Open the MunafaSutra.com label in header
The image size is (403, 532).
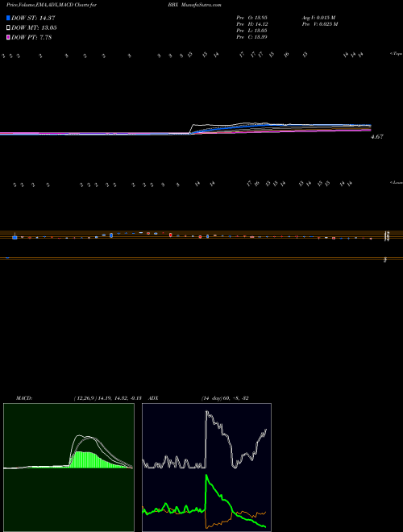coord(201,6)
